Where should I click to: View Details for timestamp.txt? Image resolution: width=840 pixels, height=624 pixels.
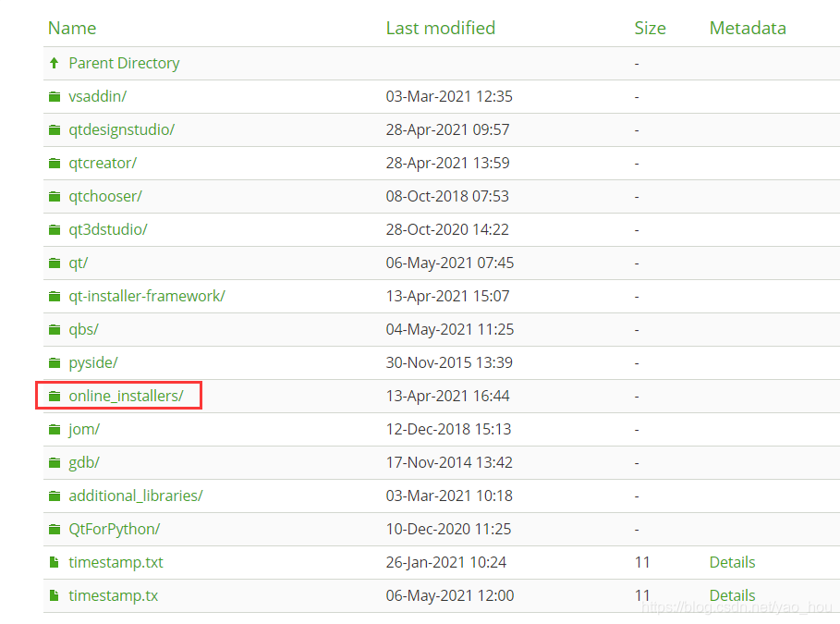pos(732,562)
